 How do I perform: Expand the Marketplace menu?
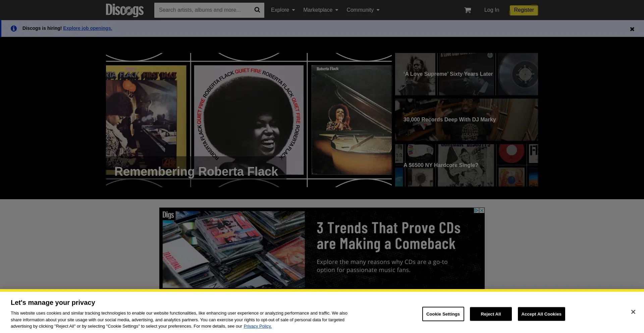pos(321,10)
